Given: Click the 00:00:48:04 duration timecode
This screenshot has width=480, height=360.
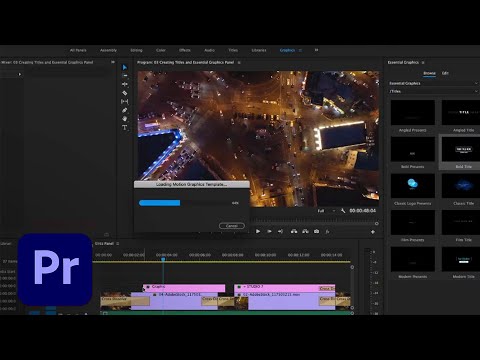Looking at the screenshot, I should click(x=362, y=211).
